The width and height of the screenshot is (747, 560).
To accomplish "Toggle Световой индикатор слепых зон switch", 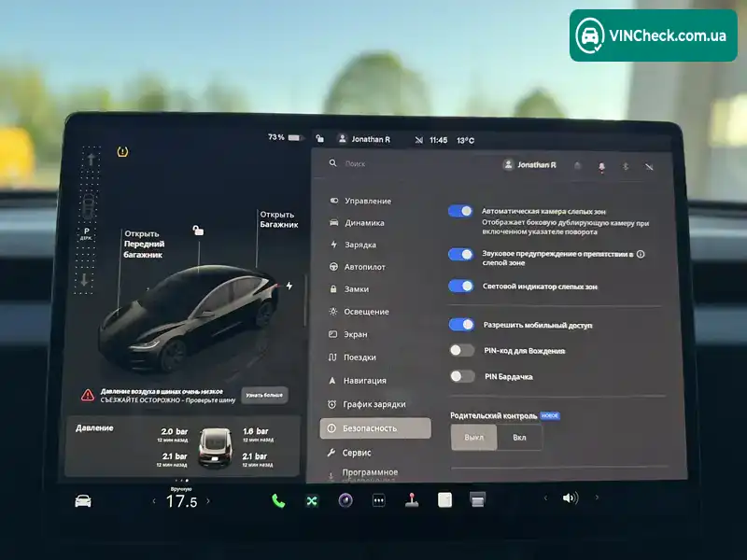I will tap(461, 287).
